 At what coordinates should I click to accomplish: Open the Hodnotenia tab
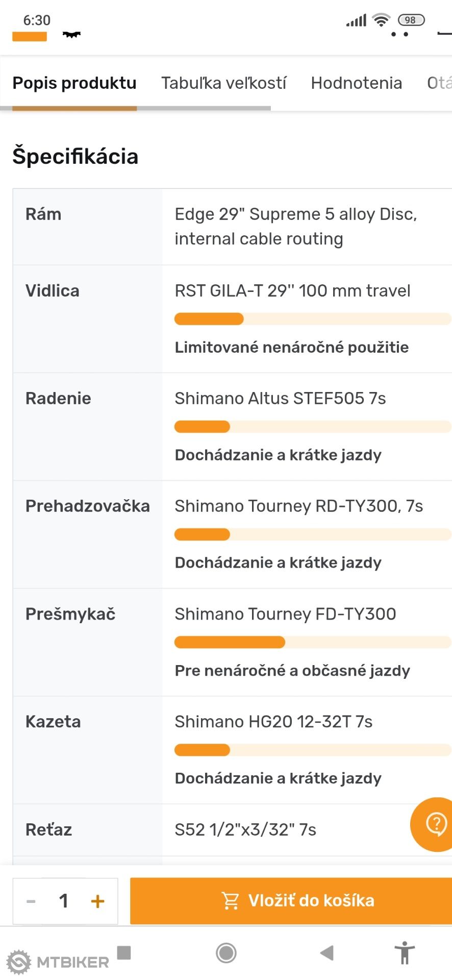point(357,83)
